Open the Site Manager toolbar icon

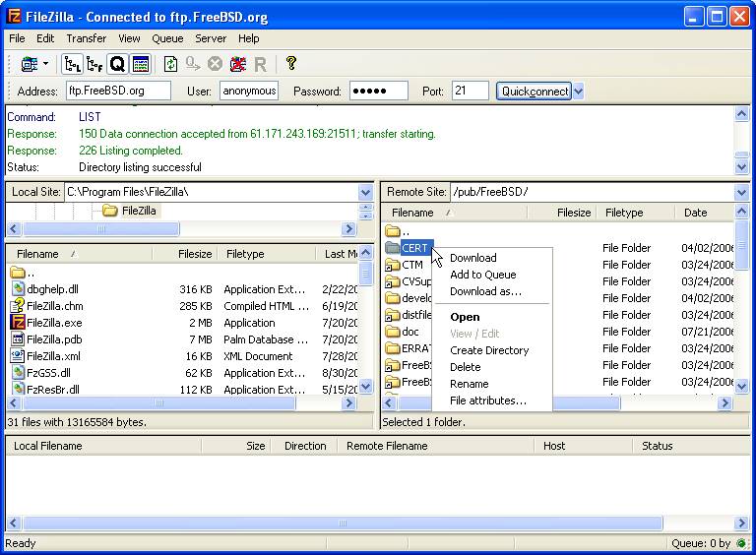pyautogui.click(x=30, y=64)
